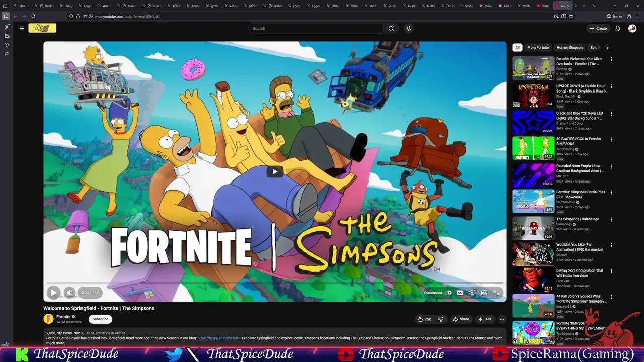Open shield tracking protection icon
This screenshot has width=644, height=362.
point(71,16)
